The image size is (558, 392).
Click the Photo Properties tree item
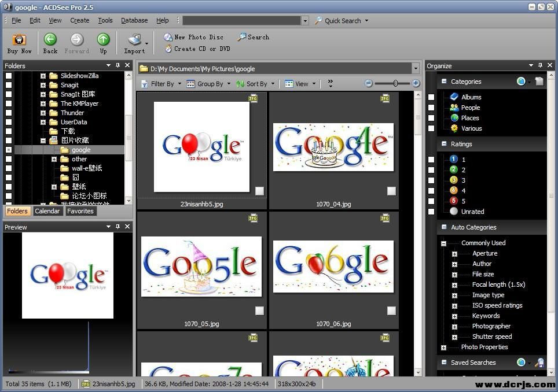pos(484,347)
